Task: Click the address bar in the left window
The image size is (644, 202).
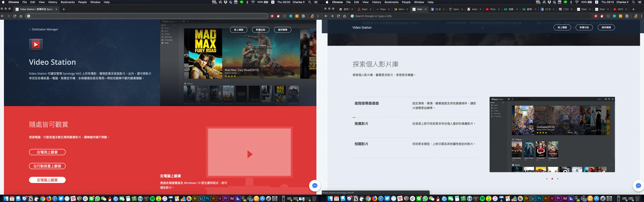Action: [147, 16]
